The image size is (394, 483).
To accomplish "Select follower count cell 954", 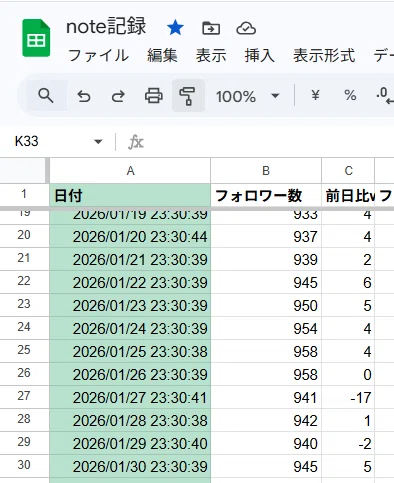I will 266,328.
